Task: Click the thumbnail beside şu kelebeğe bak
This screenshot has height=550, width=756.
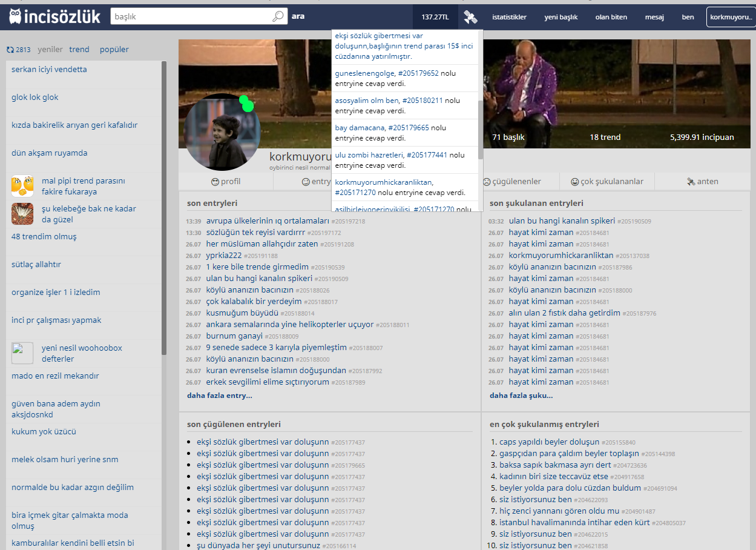Action: [22, 214]
